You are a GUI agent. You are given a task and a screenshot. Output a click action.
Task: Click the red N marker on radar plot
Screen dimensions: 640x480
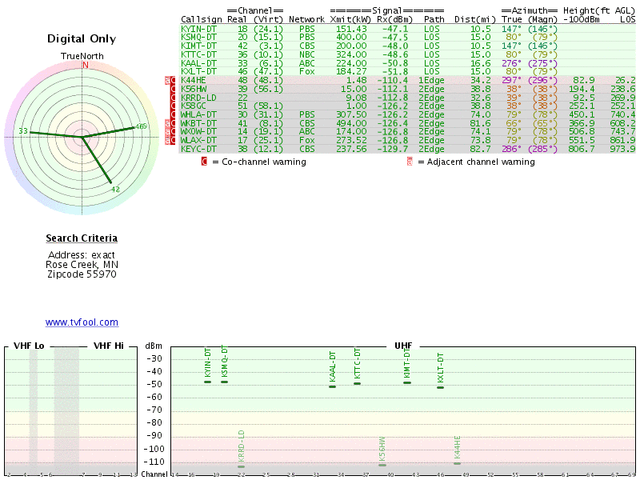tap(85, 65)
